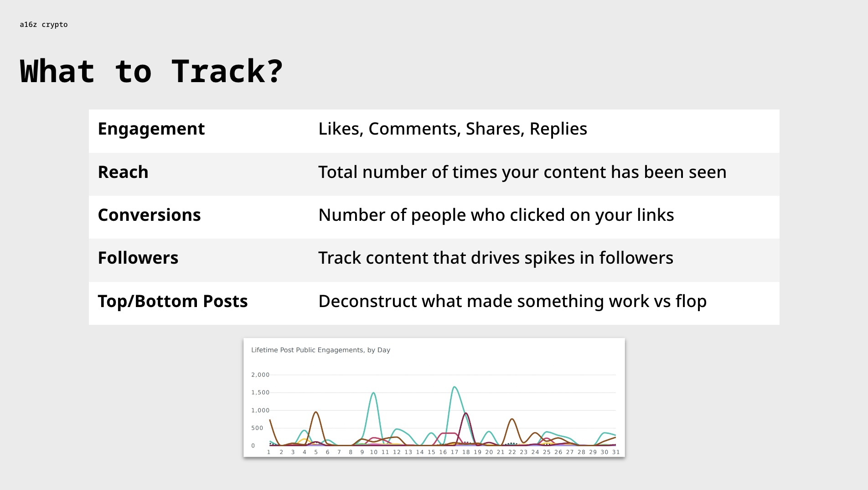The height and width of the screenshot is (490, 868).
Task: Click the "Total number of times" description
Action: pos(522,172)
